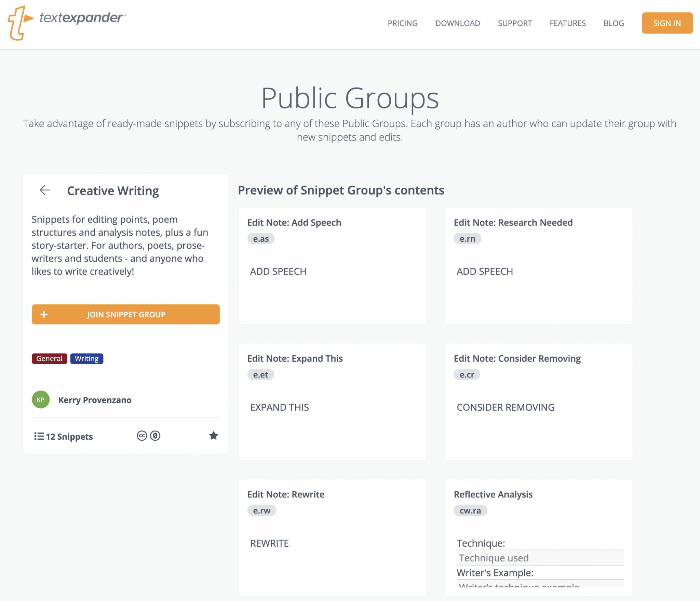Select the Writing tag
This screenshot has width=700, height=601.
pyautogui.click(x=87, y=359)
